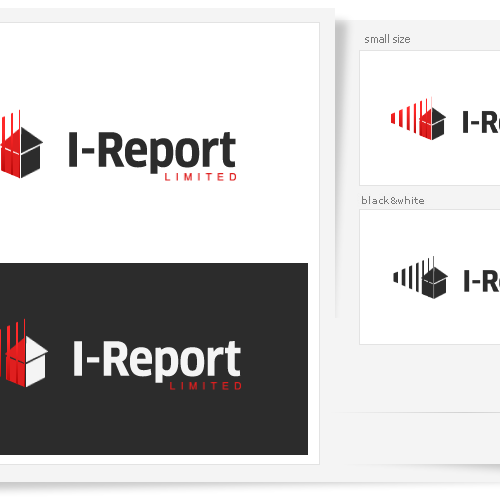Click the "small size" label
This screenshot has width=500, height=500.
[x=387, y=39]
